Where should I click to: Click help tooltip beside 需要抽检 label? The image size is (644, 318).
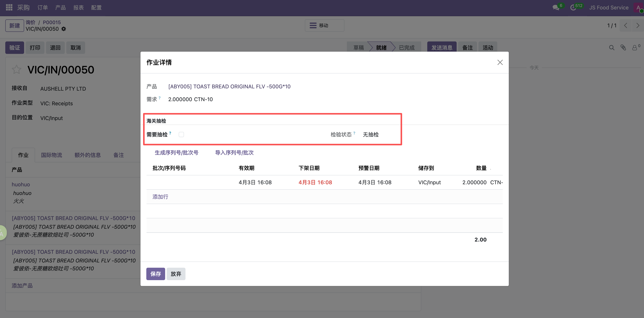(170, 133)
